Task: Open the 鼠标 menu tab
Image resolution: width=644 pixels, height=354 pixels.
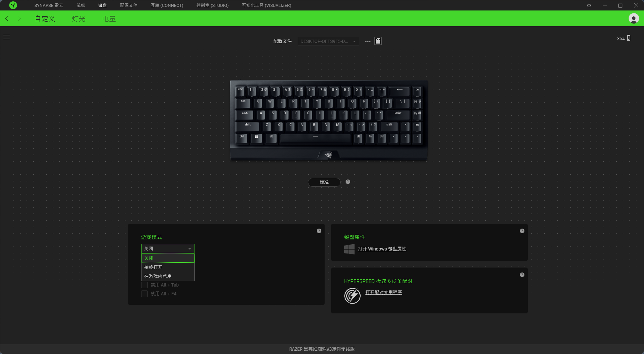Action: click(x=81, y=5)
